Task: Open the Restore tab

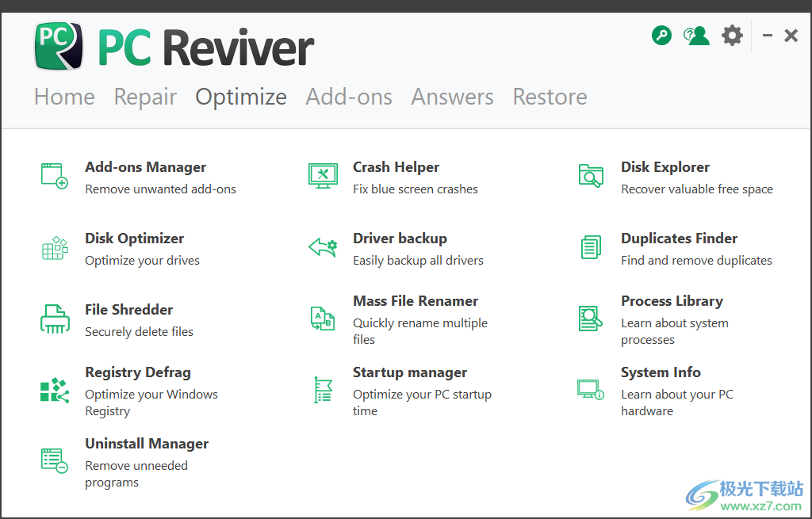Action: 550,97
